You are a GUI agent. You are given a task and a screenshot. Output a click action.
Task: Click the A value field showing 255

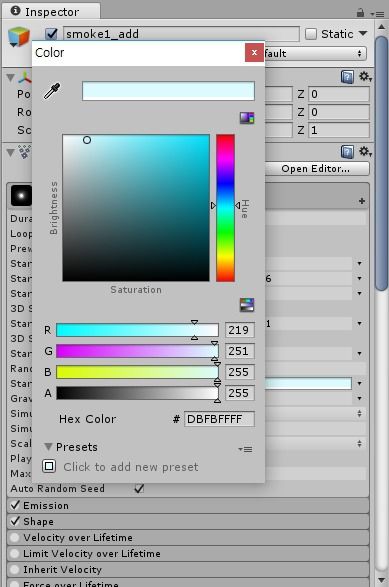click(240, 393)
